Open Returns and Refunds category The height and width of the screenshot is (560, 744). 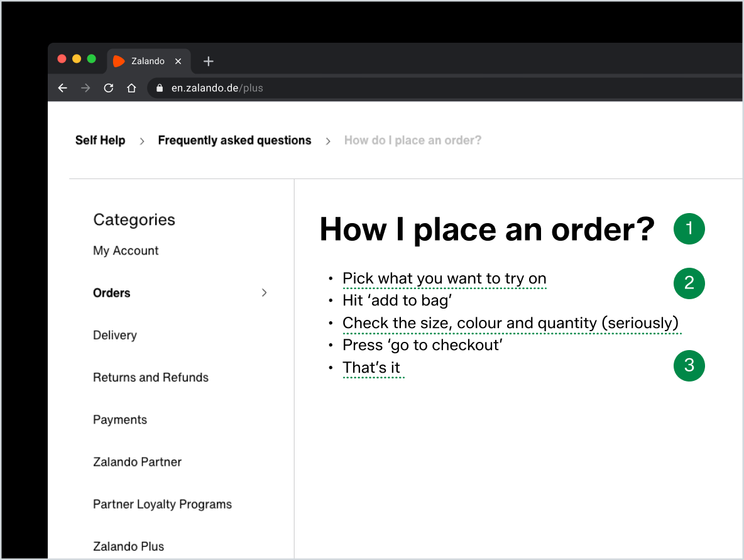pyautogui.click(x=151, y=378)
